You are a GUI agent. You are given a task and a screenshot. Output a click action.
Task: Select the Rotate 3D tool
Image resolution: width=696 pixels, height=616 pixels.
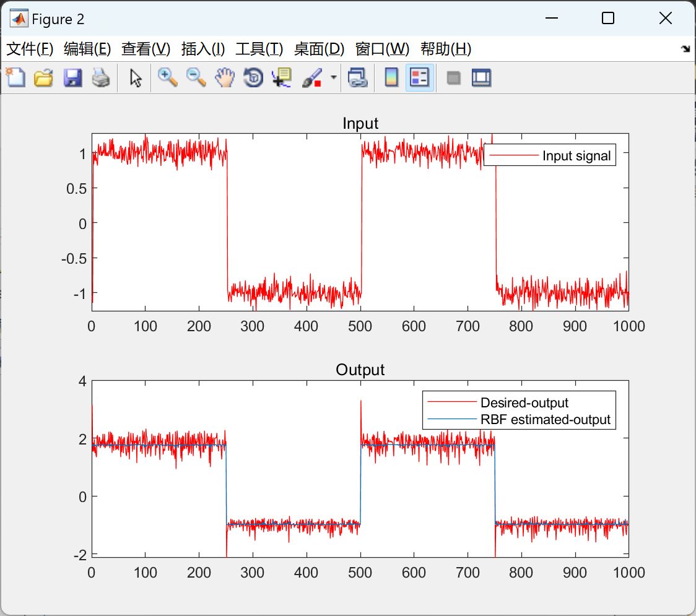click(x=253, y=77)
